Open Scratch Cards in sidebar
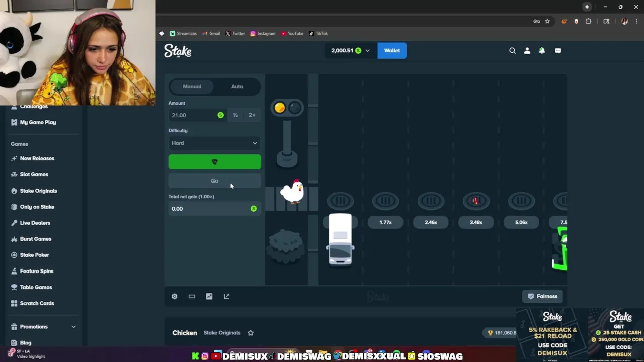 coord(32,303)
